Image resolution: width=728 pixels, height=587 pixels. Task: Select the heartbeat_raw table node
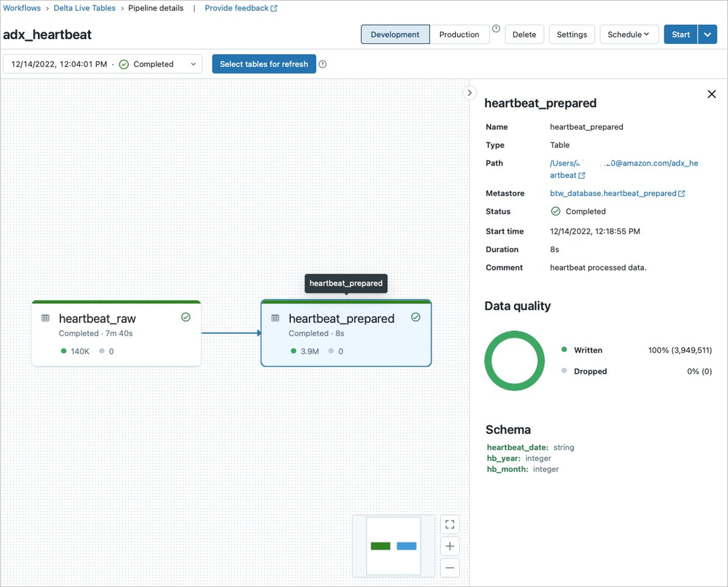pyautogui.click(x=116, y=333)
